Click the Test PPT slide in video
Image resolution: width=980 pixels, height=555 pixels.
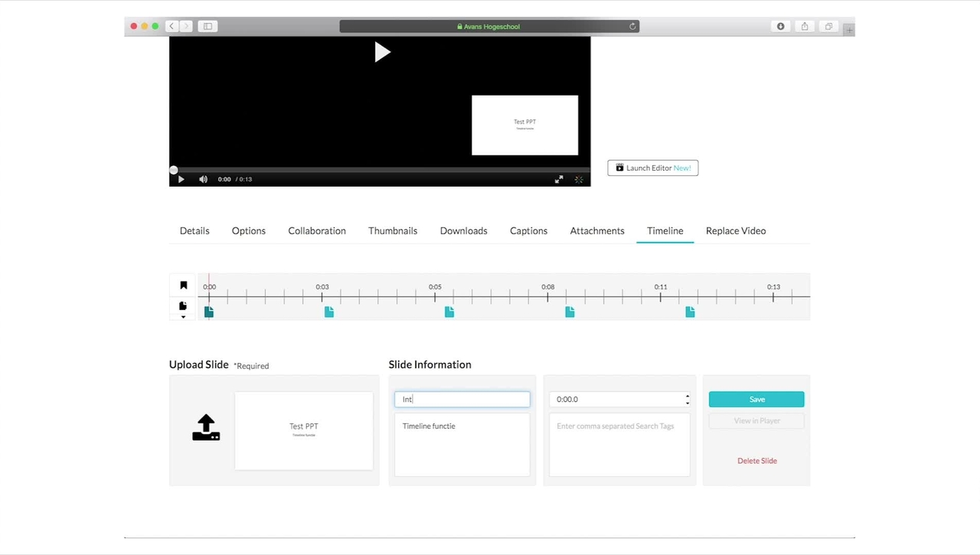[524, 125]
